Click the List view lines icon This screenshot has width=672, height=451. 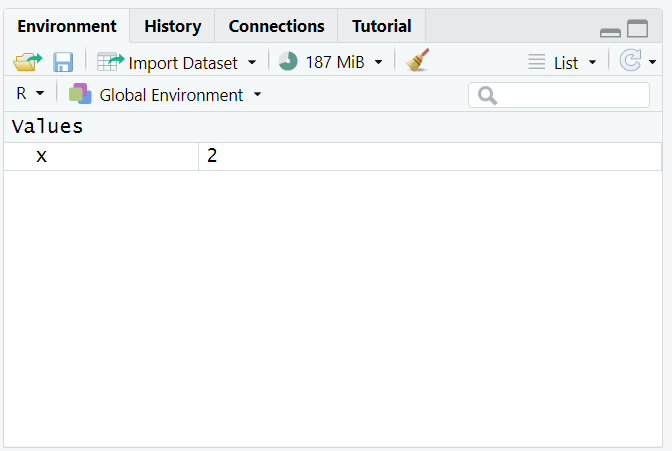(537, 62)
